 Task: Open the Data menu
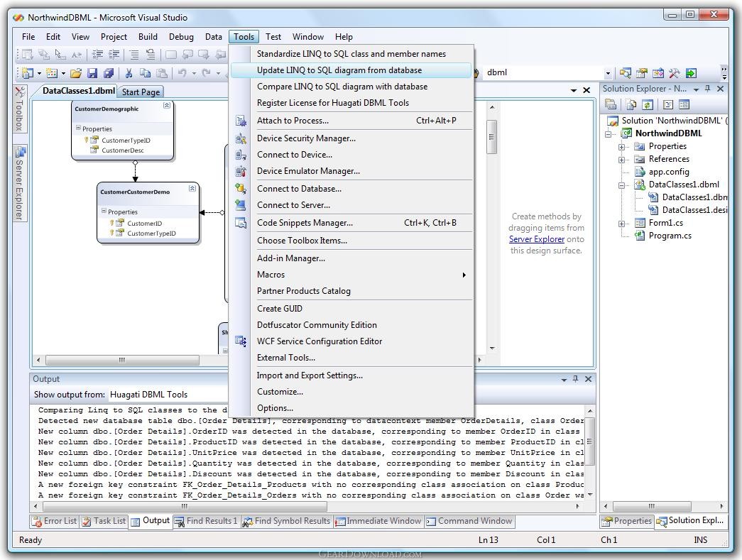click(x=214, y=36)
